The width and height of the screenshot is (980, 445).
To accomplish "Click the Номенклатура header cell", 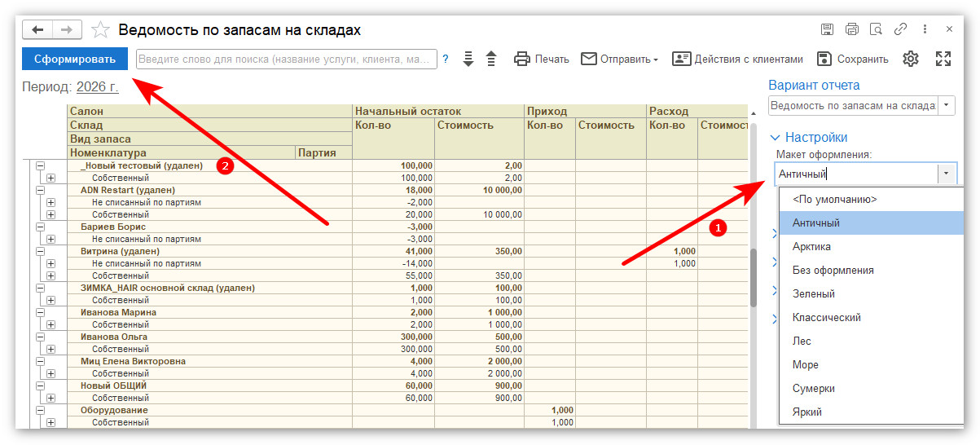I will (x=181, y=152).
